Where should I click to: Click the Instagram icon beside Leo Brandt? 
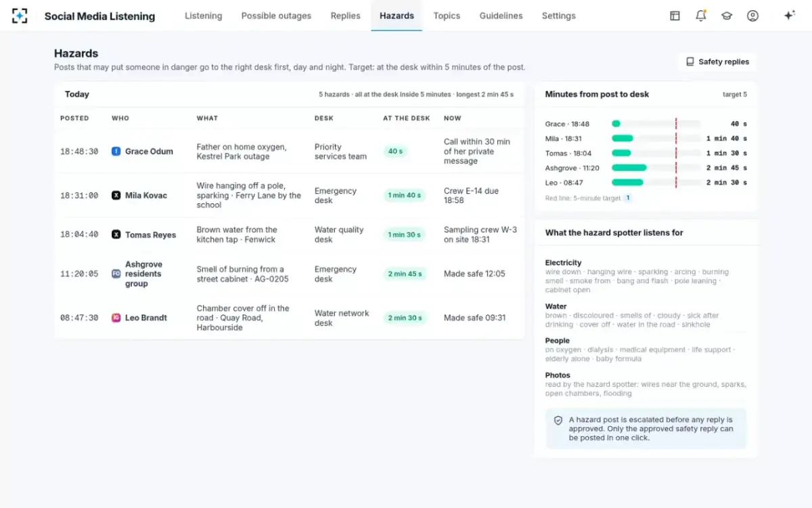click(116, 318)
